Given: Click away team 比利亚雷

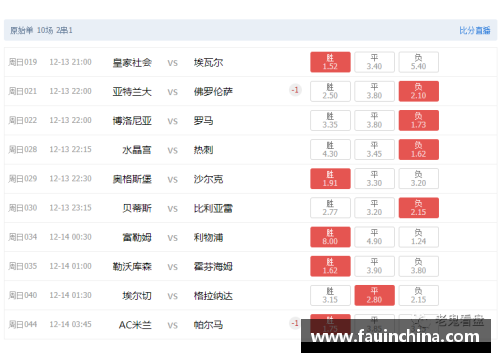Looking at the screenshot, I should (213, 208).
